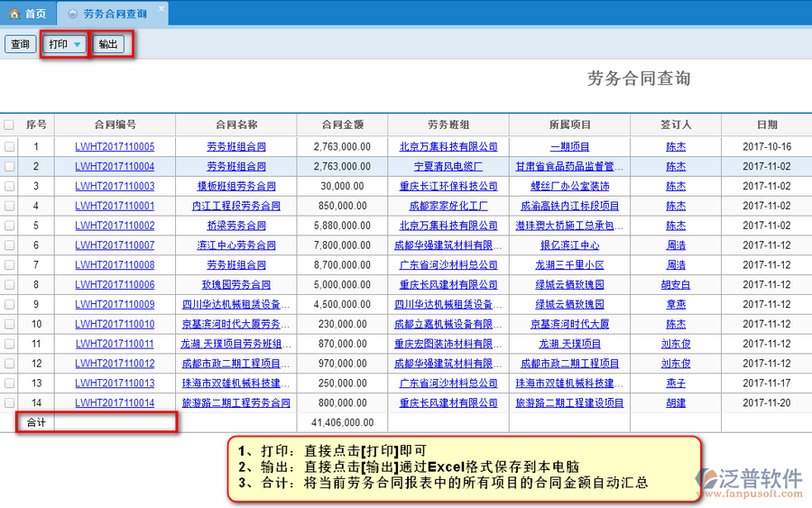Screen dimensions: 812x508
Task: Close the 劳务合同查询 tab
Action: 161,9
